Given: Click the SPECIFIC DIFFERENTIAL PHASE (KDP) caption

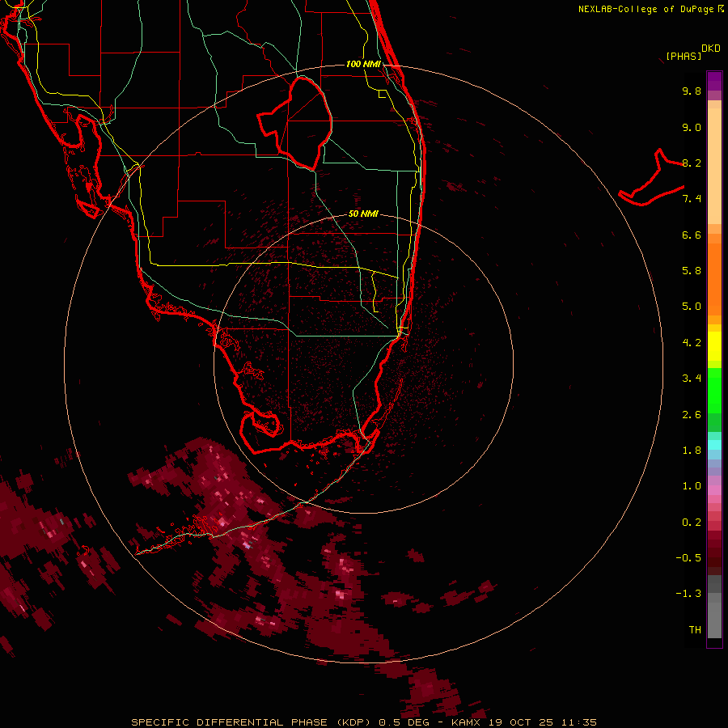Looking at the screenshot, I should (252, 722).
